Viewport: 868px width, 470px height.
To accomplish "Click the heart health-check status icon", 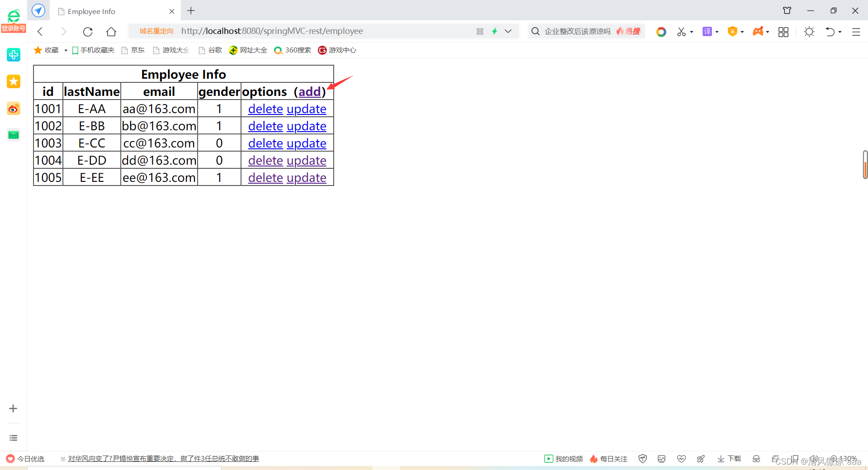I will pyautogui.click(x=681, y=459).
